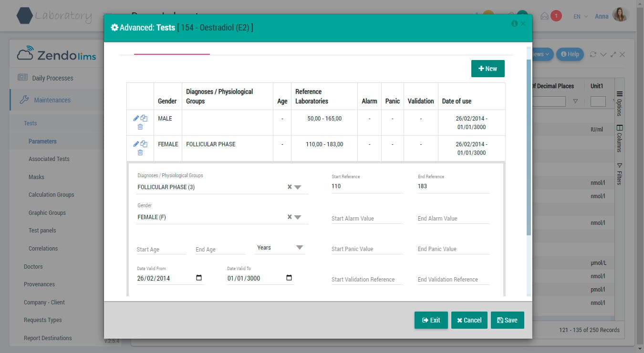The width and height of the screenshot is (644, 353).
Task: Select Test panels in sidebar
Action: click(42, 231)
